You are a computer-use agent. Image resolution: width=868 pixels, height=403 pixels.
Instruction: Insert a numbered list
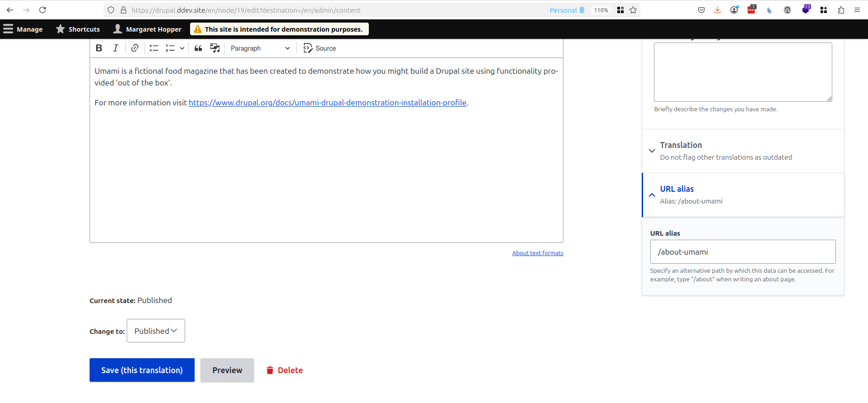(x=170, y=48)
